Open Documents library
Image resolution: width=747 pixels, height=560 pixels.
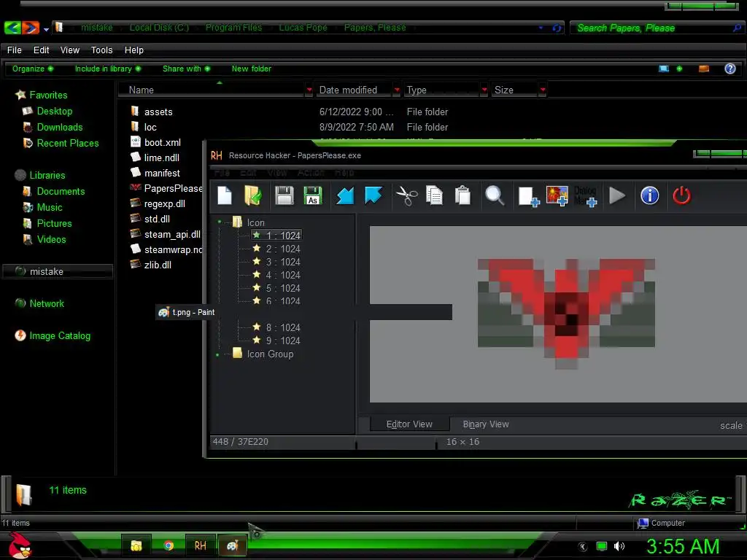coord(54,192)
